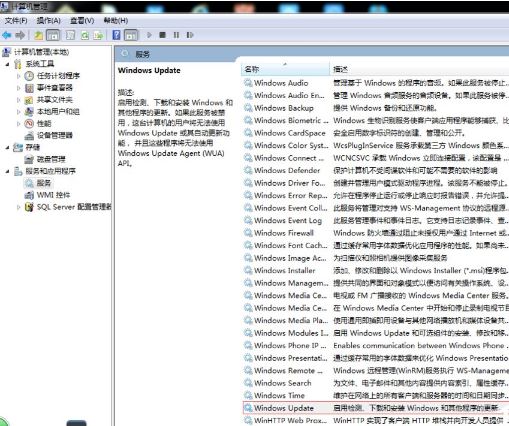Click the 任务计划程序 clock icon

29,76
